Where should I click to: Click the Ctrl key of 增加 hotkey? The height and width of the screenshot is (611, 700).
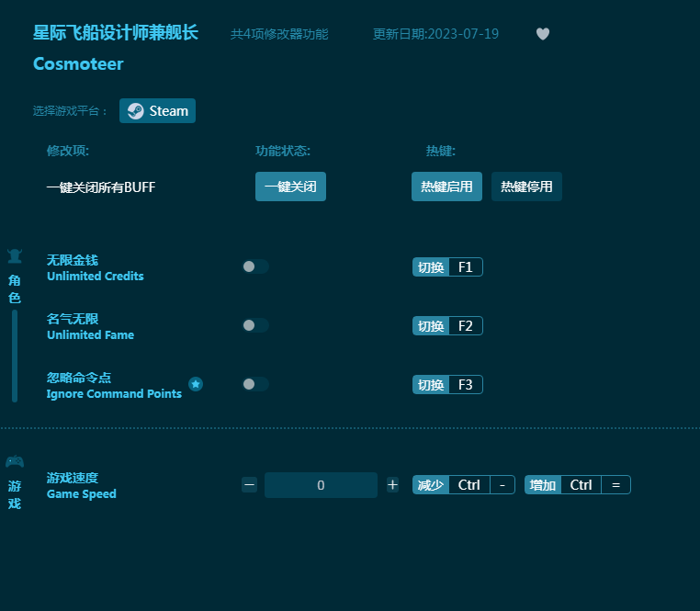(x=581, y=484)
